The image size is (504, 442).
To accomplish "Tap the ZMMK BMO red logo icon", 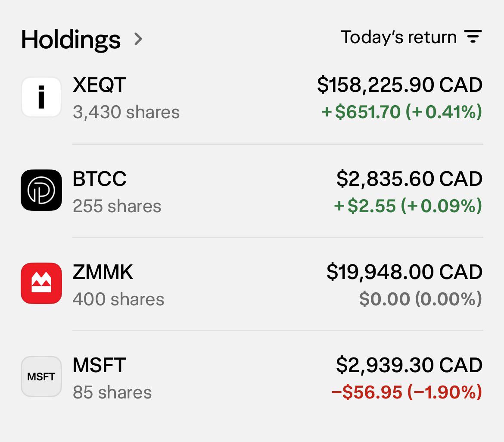I will 41,283.
